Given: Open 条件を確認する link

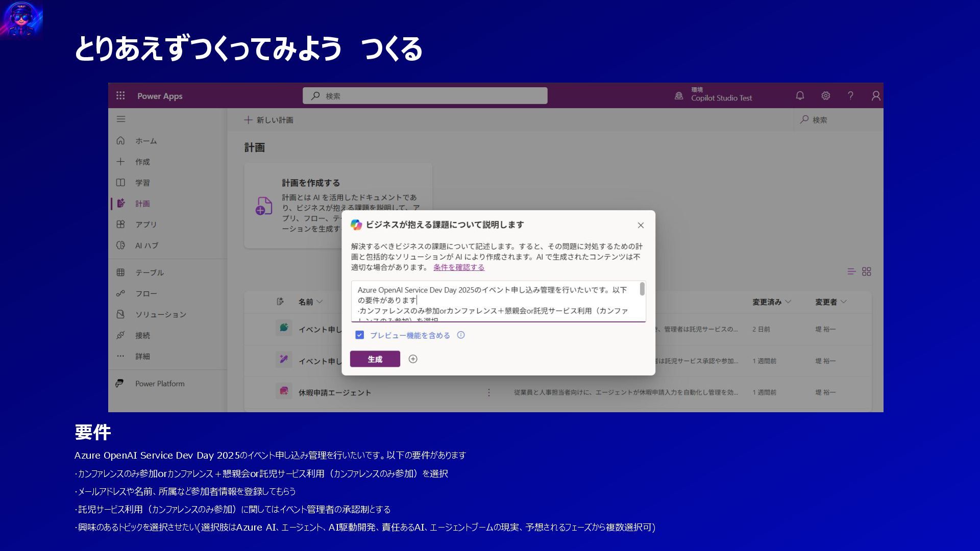Looking at the screenshot, I should tap(459, 267).
